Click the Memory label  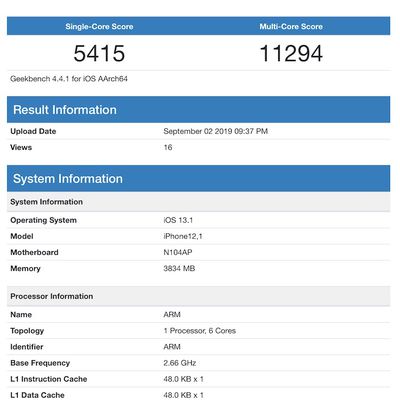(x=25, y=269)
